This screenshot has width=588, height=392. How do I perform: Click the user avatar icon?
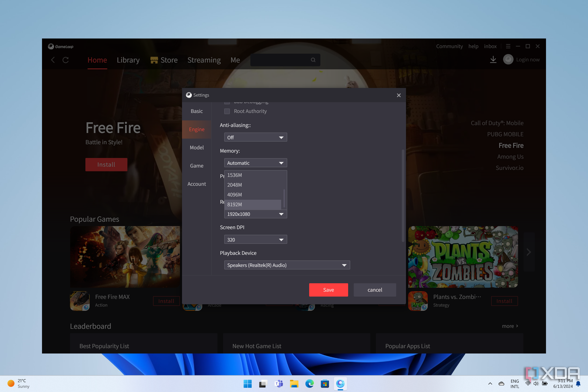pos(508,59)
